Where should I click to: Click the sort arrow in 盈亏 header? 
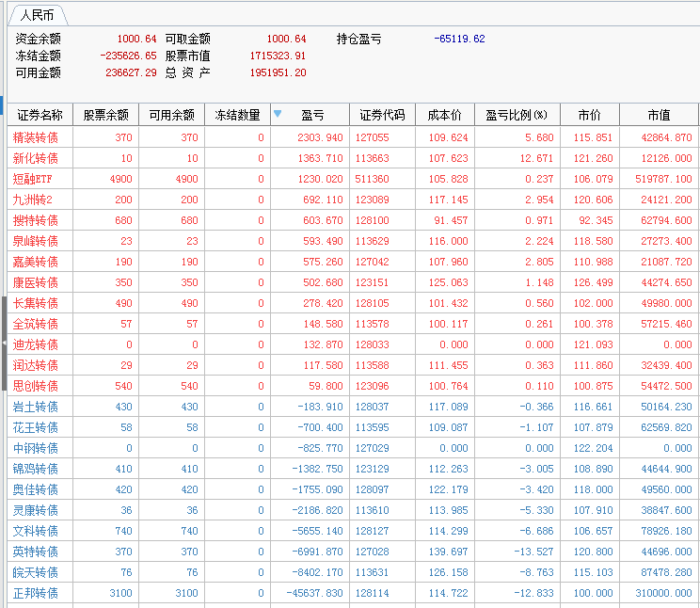pos(278,114)
